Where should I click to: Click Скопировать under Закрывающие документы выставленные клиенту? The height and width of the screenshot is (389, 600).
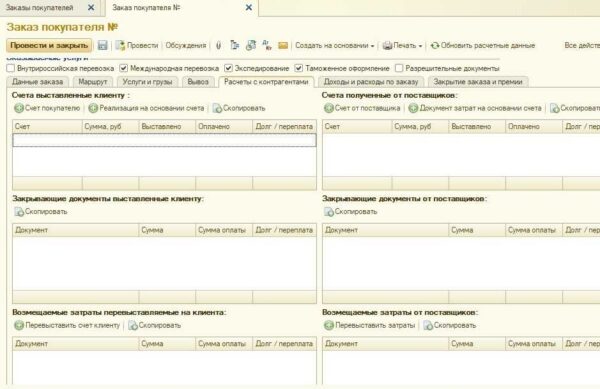point(41,212)
